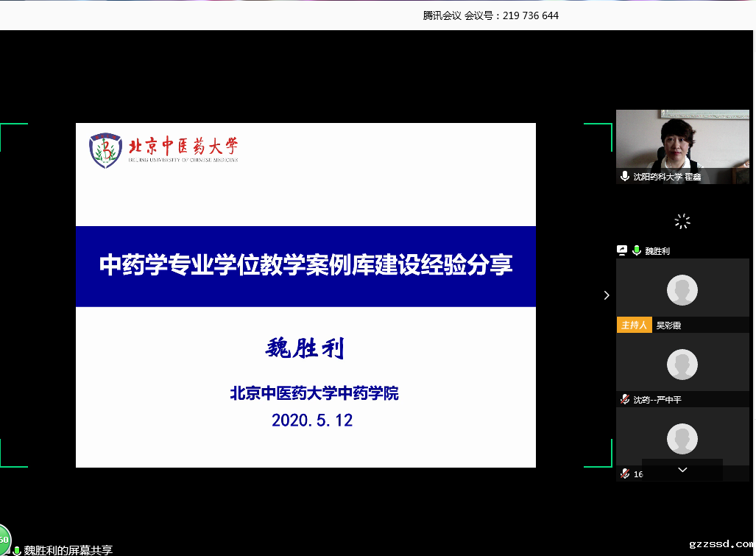This screenshot has height=556, width=756.
Task: Click the orange 主持人 host badge
Action: tap(634, 325)
